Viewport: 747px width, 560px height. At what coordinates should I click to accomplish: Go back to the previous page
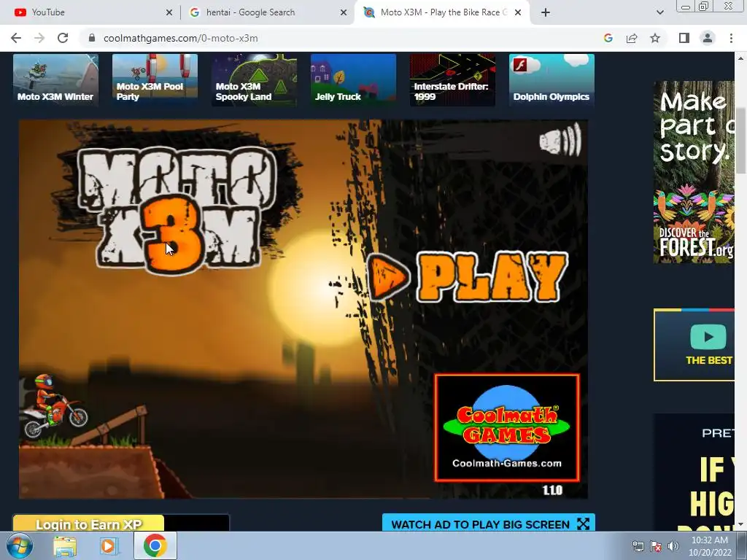16,38
